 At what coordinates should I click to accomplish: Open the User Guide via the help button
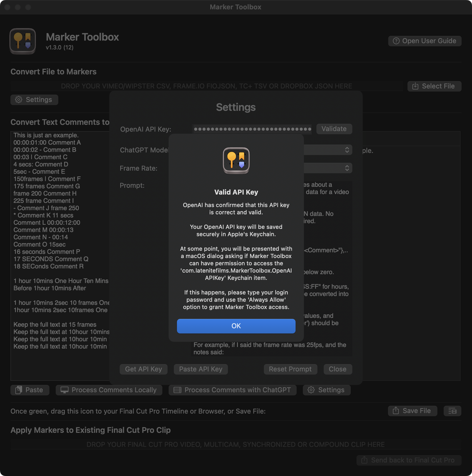(425, 41)
